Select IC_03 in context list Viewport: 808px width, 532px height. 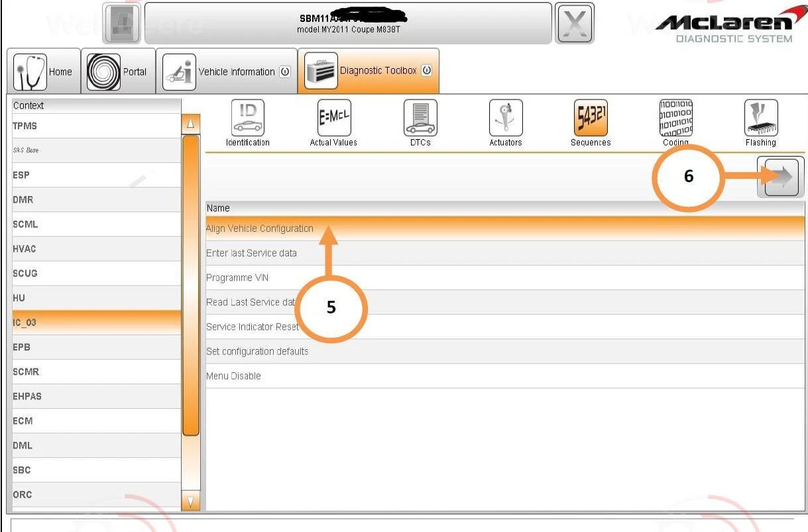[96, 323]
